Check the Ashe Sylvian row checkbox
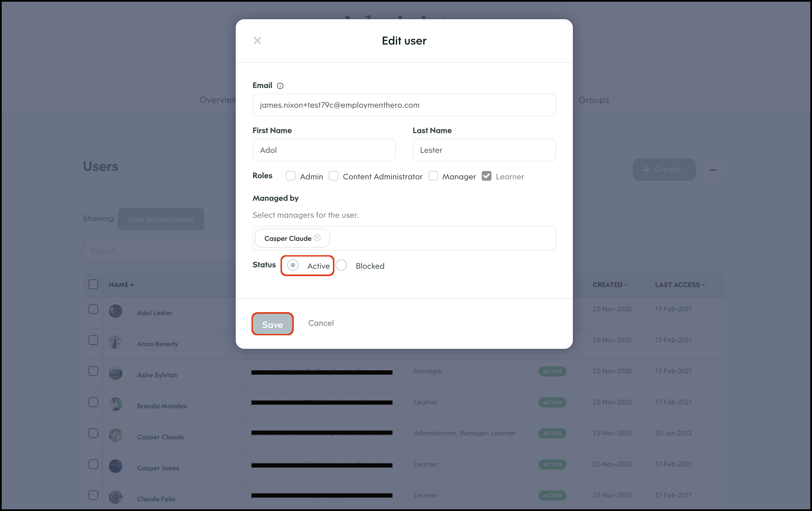Image resolution: width=812 pixels, height=511 pixels. [x=93, y=371]
